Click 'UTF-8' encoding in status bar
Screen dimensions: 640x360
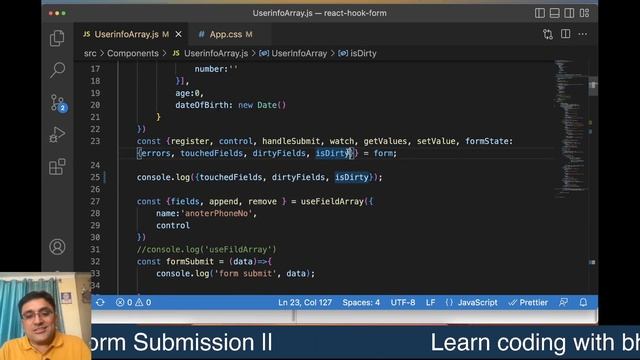(403, 302)
